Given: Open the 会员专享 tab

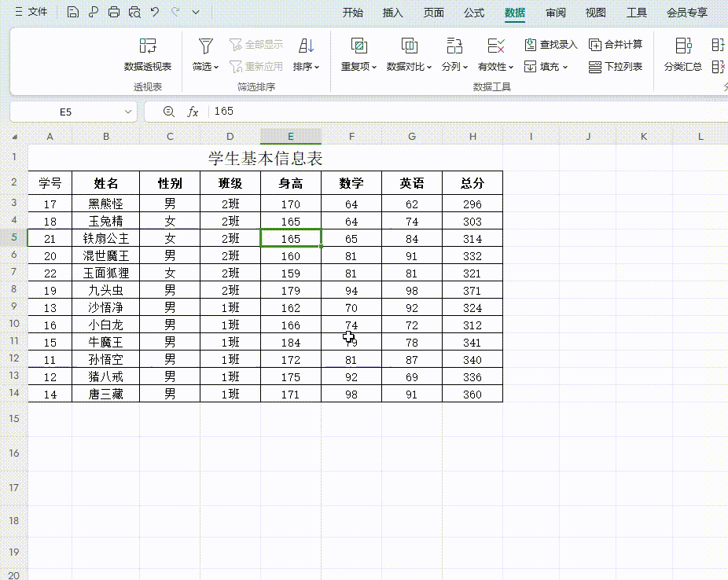Looking at the screenshot, I should [x=687, y=13].
